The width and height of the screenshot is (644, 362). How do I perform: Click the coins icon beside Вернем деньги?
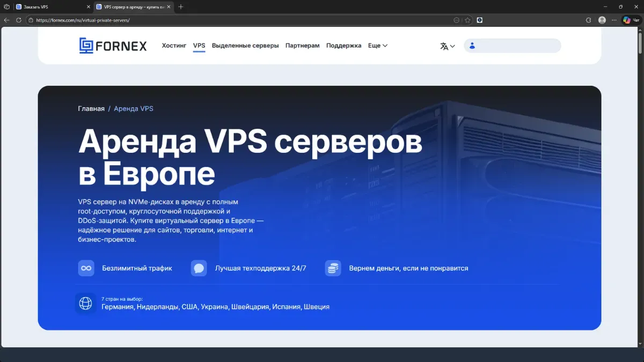[x=333, y=268]
